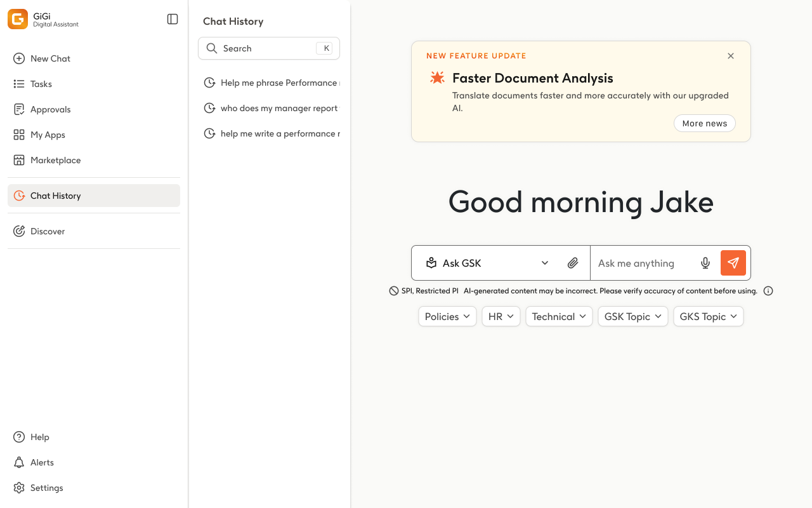
Task: Click the Ask GSK assistant icon
Action: pyautogui.click(x=431, y=263)
